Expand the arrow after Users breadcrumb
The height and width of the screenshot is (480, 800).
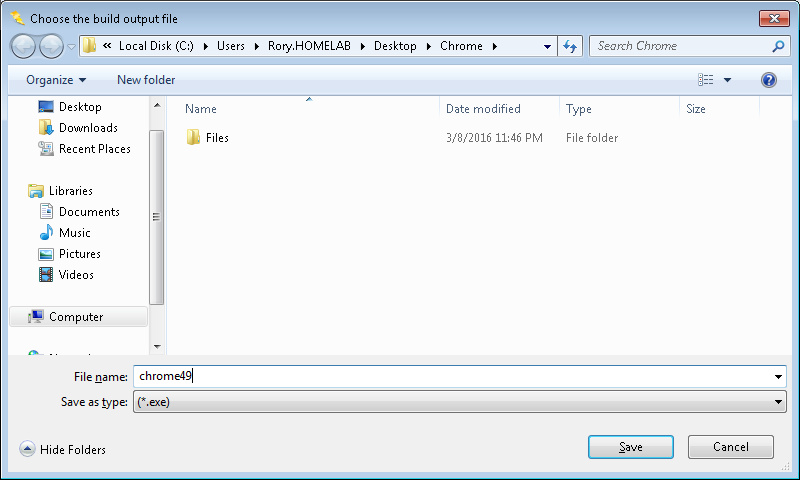[x=257, y=46]
